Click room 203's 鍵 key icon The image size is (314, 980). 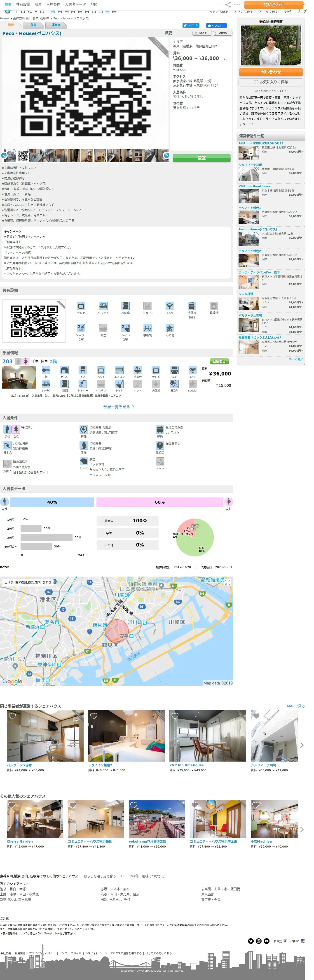[x=46, y=370]
